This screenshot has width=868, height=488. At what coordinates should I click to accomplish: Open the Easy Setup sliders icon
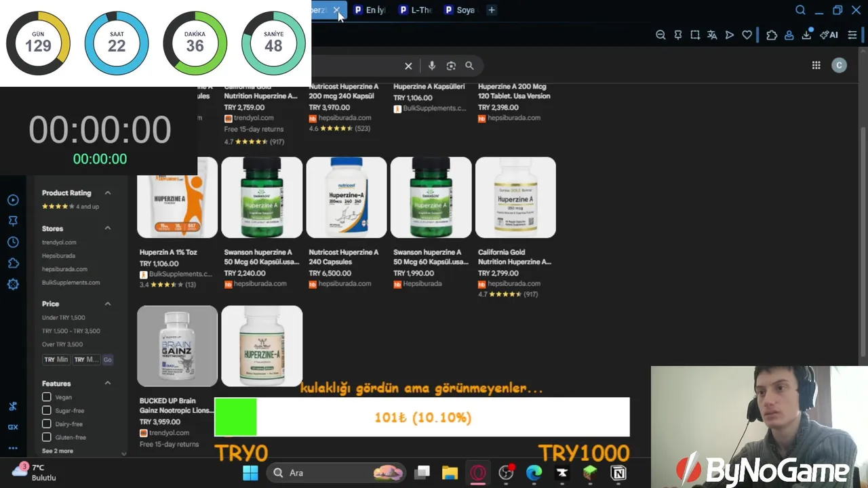tap(852, 35)
